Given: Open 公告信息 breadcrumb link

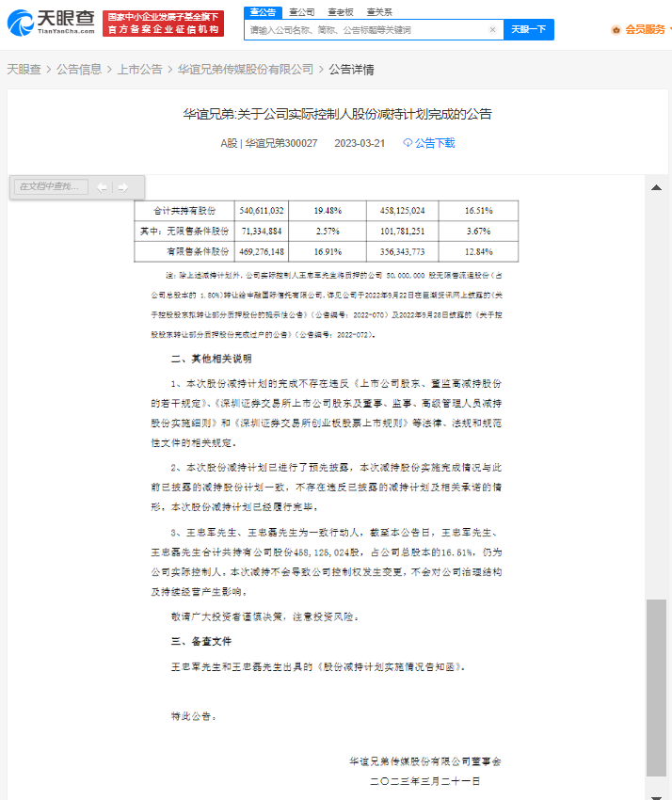Looking at the screenshot, I should (79, 70).
